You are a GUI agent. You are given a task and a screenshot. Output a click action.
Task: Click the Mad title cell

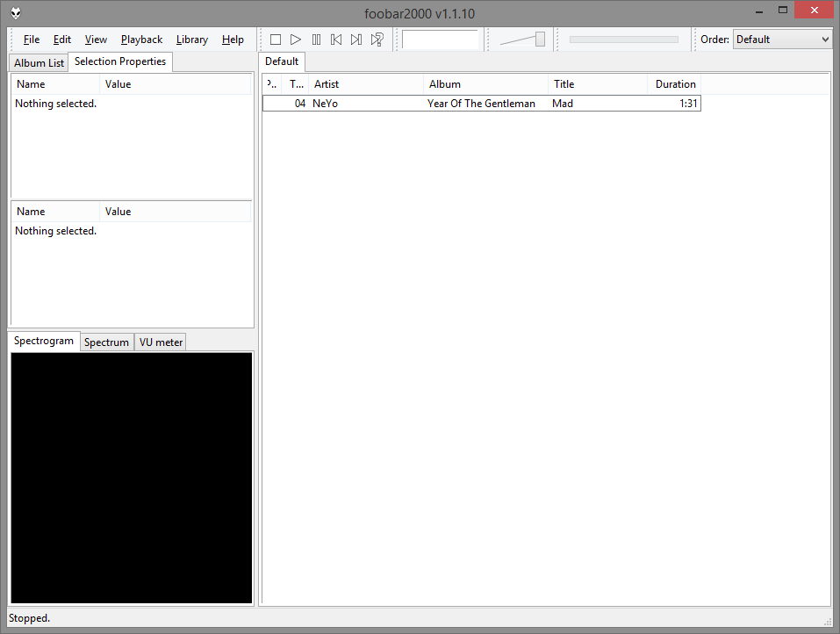[563, 104]
